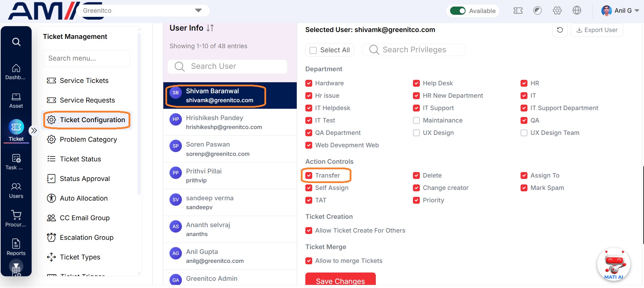Image resolution: width=644 pixels, height=288 pixels.
Task: Select user Anil Gupta
Action: (230, 256)
